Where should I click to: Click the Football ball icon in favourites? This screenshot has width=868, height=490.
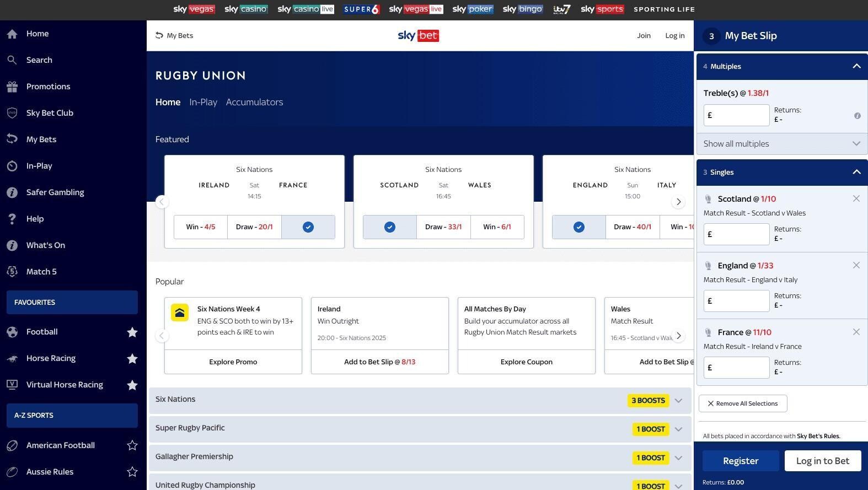coord(12,332)
